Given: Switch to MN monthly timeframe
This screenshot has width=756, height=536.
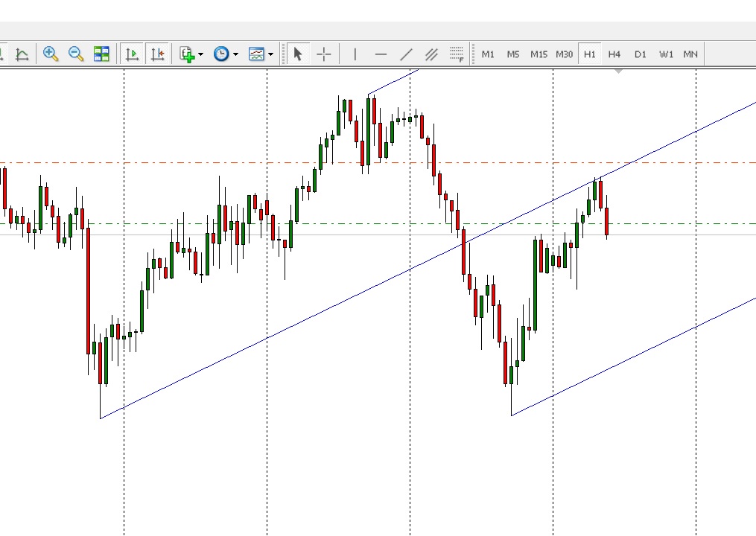Looking at the screenshot, I should pyautogui.click(x=690, y=54).
